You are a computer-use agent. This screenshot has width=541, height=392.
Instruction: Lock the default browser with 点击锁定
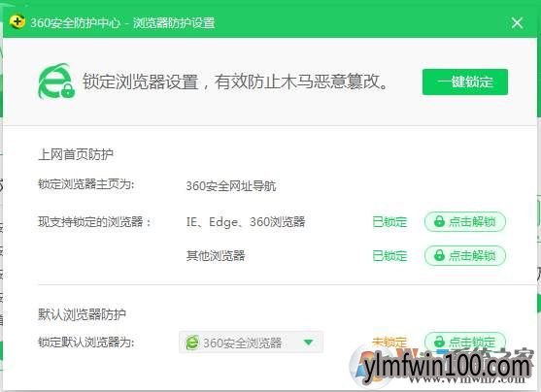pos(464,342)
